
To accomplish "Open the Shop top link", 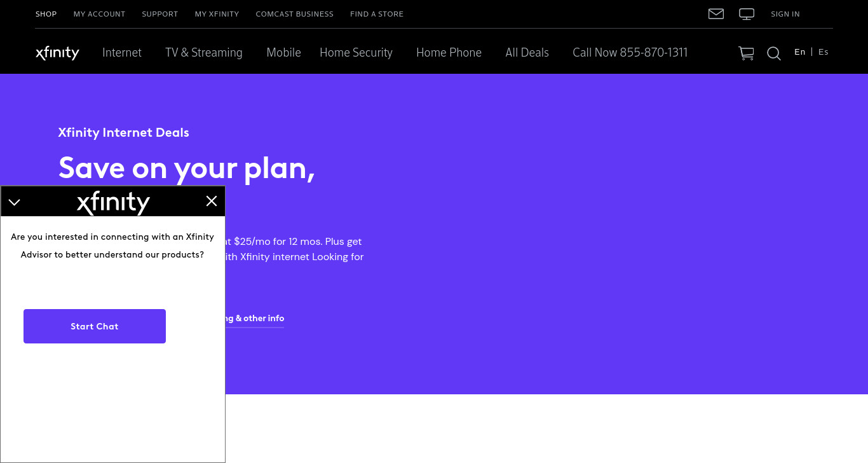I will (46, 14).
